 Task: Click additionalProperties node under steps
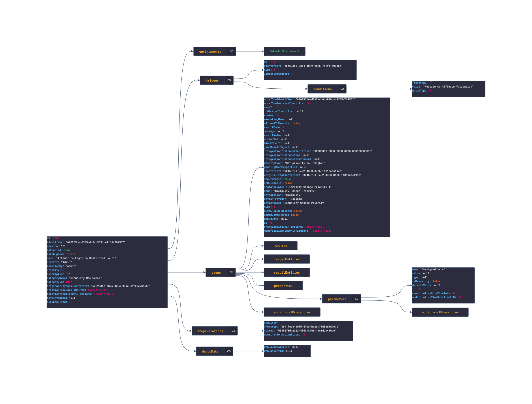coord(292,312)
